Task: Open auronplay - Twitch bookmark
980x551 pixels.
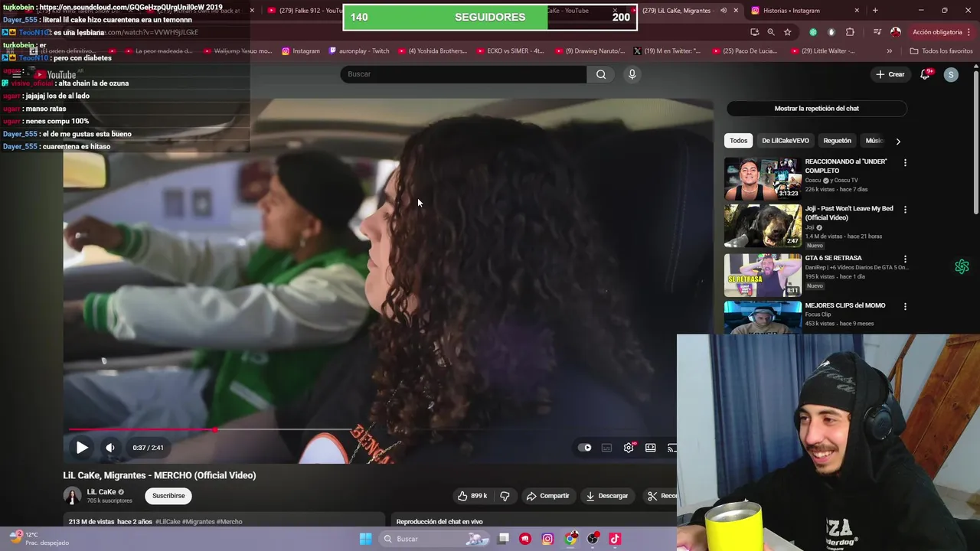Action: click(359, 51)
